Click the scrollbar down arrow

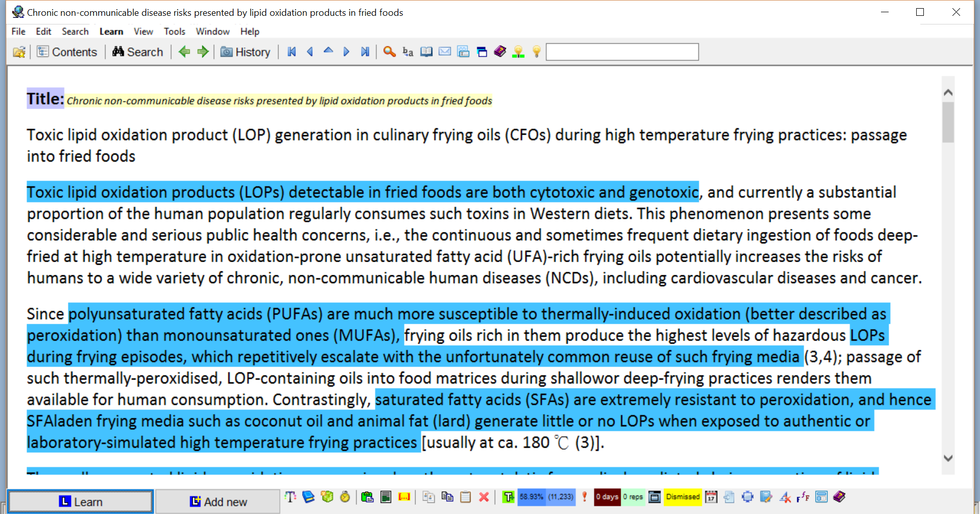[948, 458]
